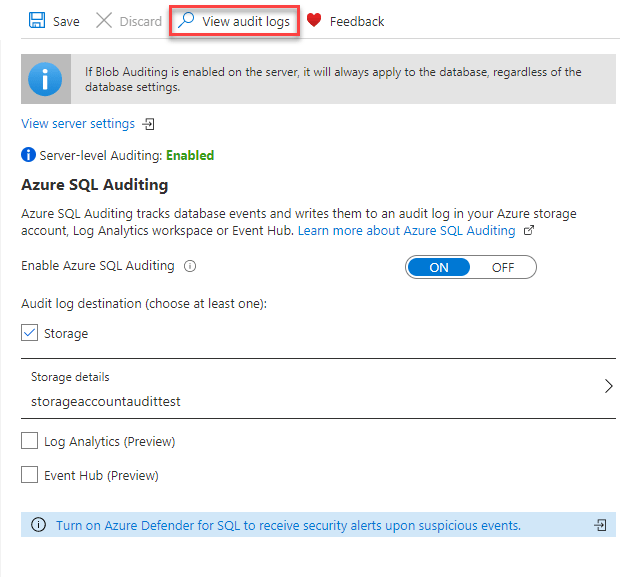Open Learn more about Azure SQL Auditing
620x577 pixels.
(406, 231)
